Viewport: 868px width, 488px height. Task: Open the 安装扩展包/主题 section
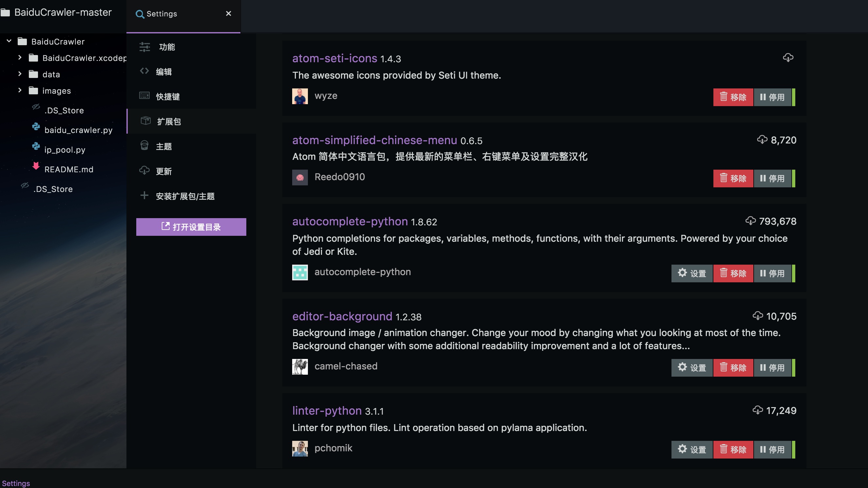pos(191,196)
